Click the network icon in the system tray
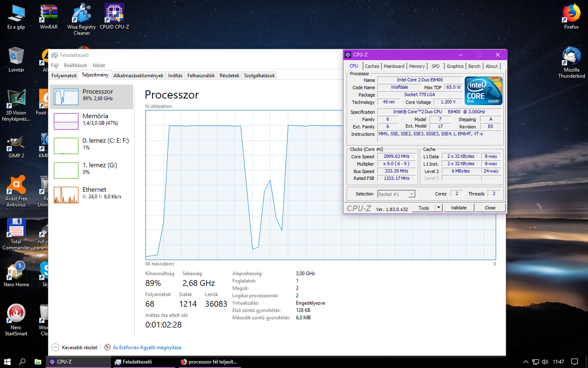This screenshot has height=368, width=588. tap(536, 362)
